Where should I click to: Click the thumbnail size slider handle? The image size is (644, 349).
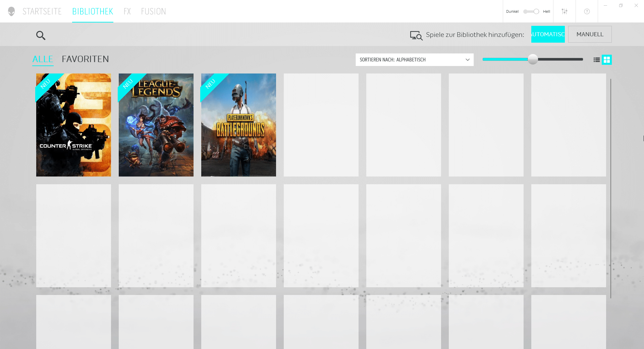[x=533, y=59]
